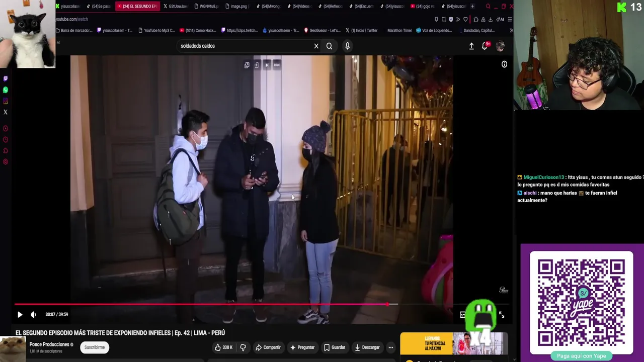Start voice search with microphone icon
Image resolution: width=644 pixels, height=362 pixels.
(347, 46)
